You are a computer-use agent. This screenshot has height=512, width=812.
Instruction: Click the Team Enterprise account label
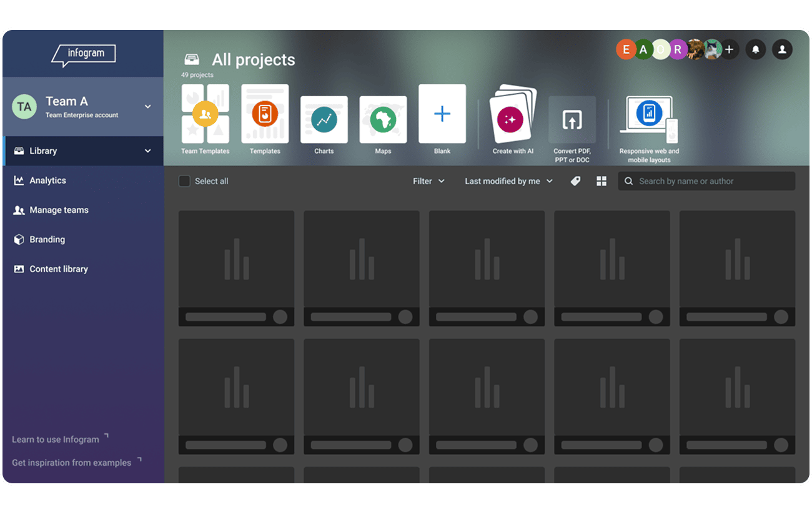(x=82, y=115)
